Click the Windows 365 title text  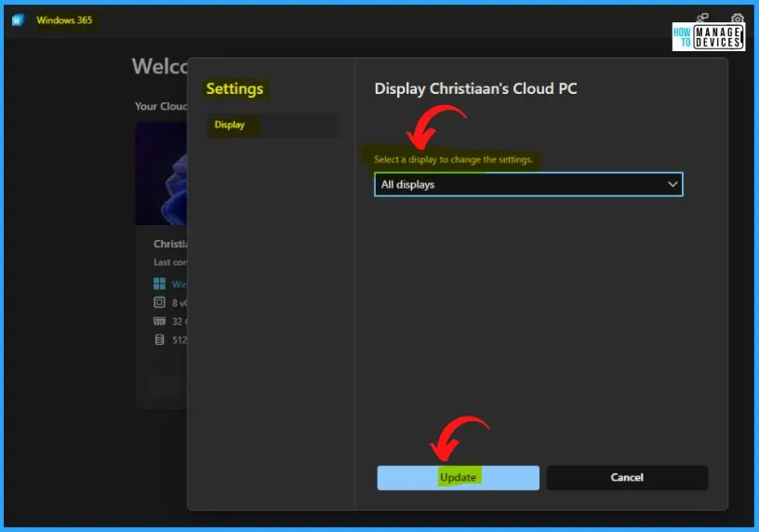pos(64,20)
